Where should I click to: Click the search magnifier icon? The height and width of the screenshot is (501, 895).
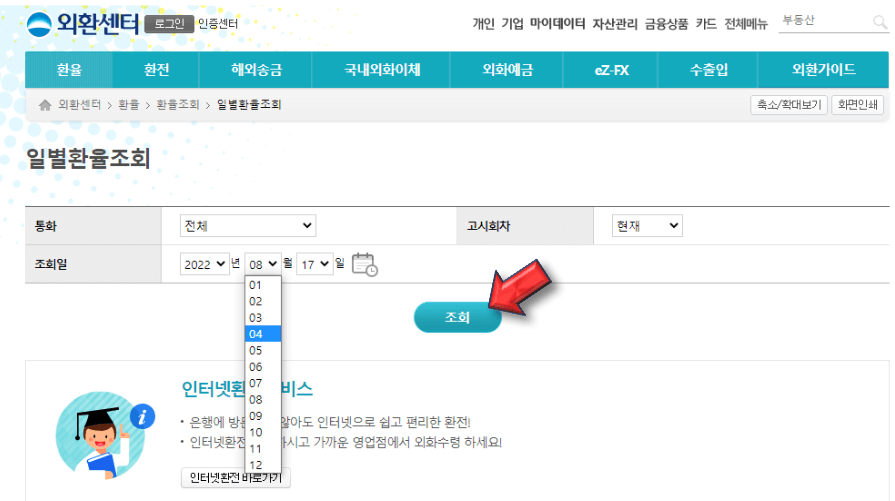tap(880, 22)
